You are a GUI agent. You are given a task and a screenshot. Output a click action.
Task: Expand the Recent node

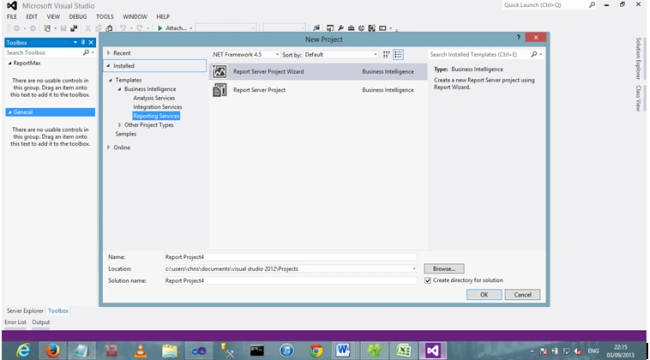pyautogui.click(x=109, y=53)
